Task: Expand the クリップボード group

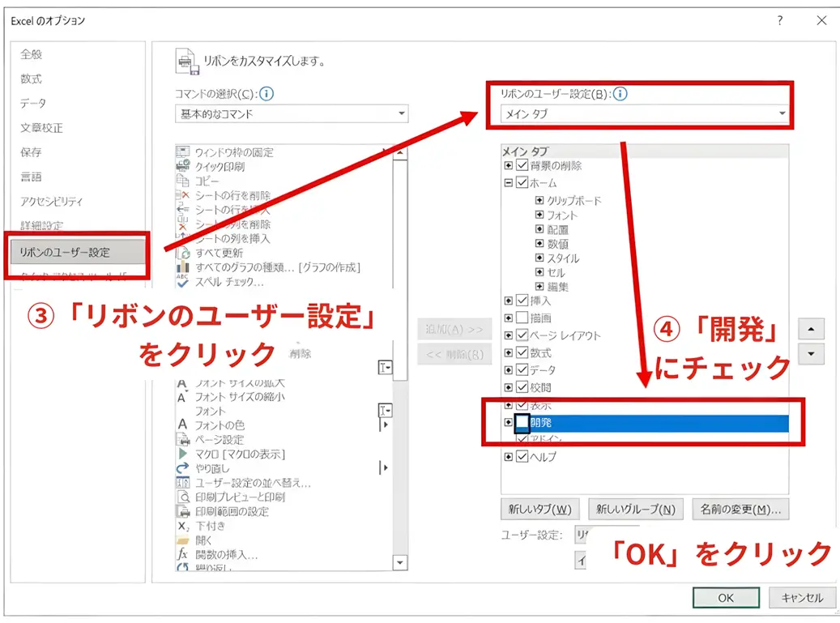Action: pyautogui.click(x=539, y=200)
